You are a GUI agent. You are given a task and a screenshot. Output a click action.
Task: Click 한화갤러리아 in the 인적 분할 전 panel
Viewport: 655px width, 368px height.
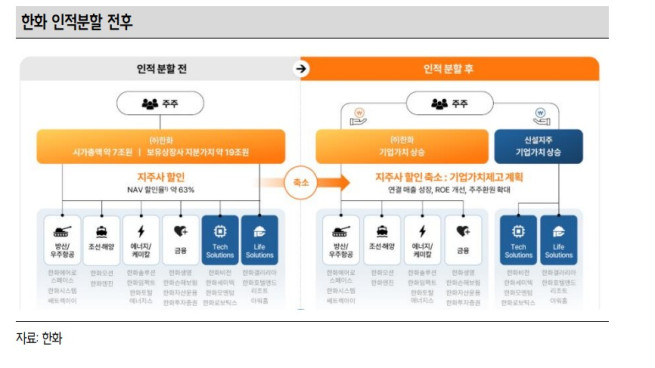pyautogui.click(x=259, y=273)
